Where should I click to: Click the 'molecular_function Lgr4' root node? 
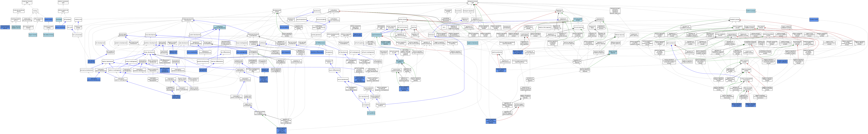27,2
